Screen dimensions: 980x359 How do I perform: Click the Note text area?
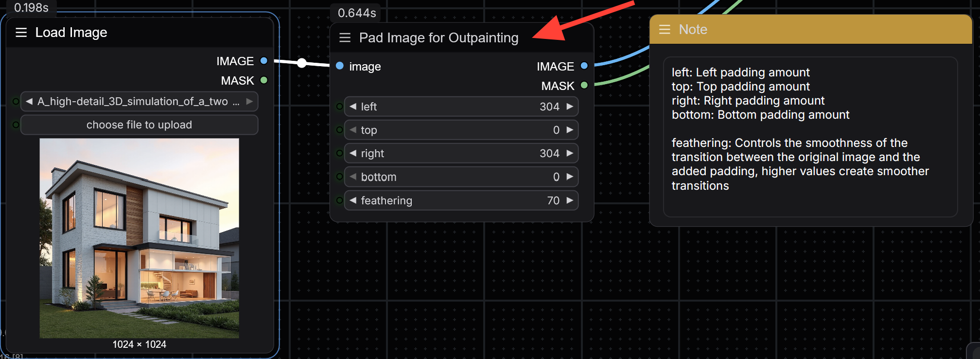coord(810,136)
